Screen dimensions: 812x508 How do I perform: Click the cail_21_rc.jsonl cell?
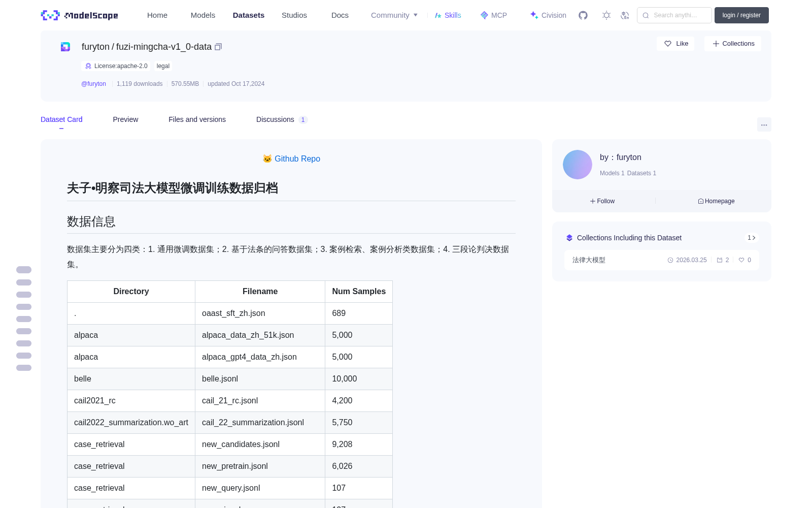(x=260, y=401)
